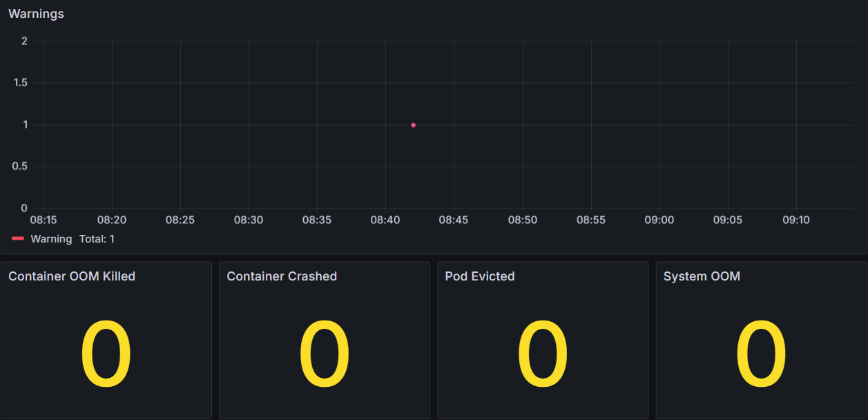868x420 pixels.
Task: Click the 08:40 time axis label
Action: click(x=385, y=220)
